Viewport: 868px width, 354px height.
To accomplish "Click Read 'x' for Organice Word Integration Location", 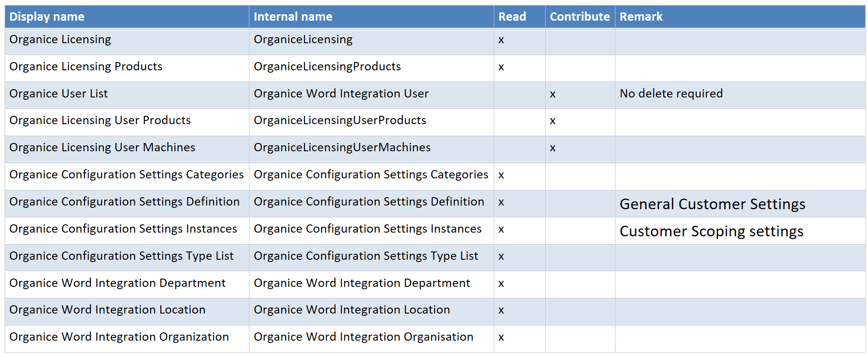I will coord(501,311).
